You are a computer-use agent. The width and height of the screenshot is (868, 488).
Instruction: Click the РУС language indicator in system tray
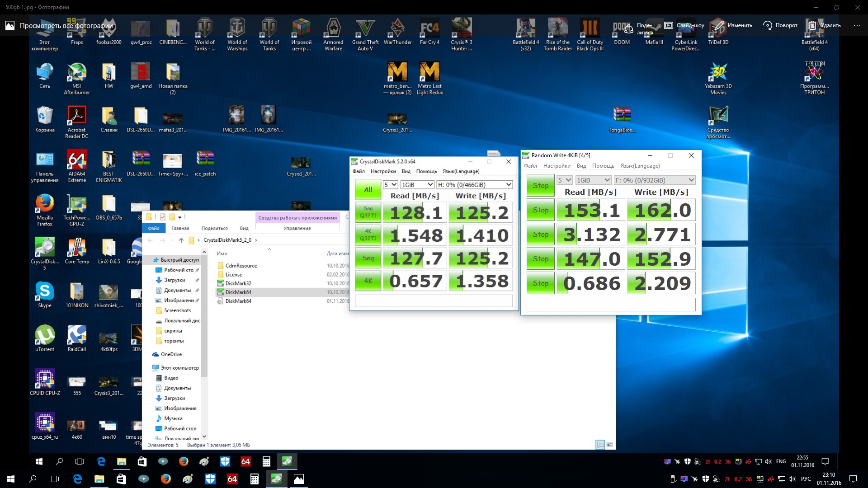(x=806, y=479)
